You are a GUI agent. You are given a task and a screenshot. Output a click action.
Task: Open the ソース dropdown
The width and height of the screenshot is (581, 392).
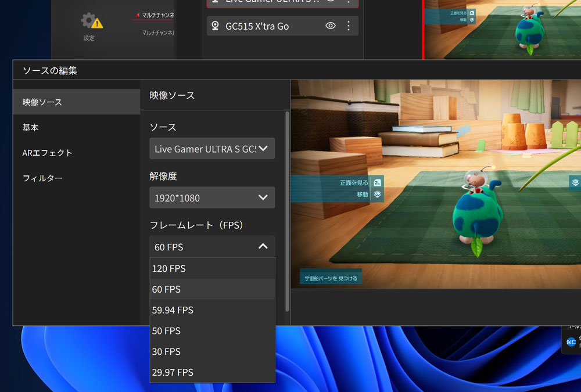click(x=211, y=148)
